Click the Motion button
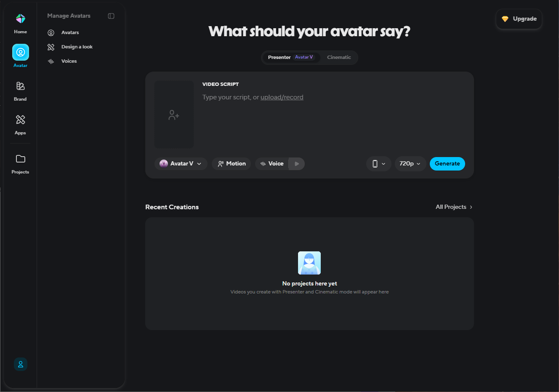Screen dimensions: 559x392 (x=232, y=164)
